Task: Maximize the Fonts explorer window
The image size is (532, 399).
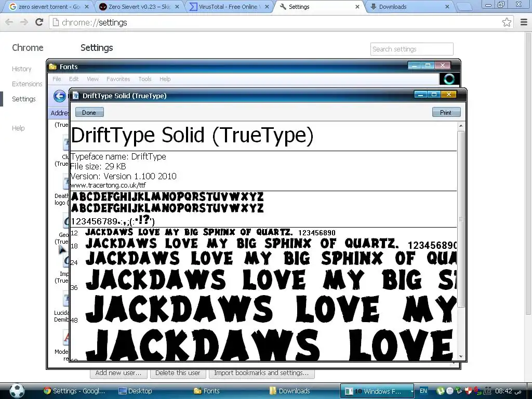Action: coord(428,65)
